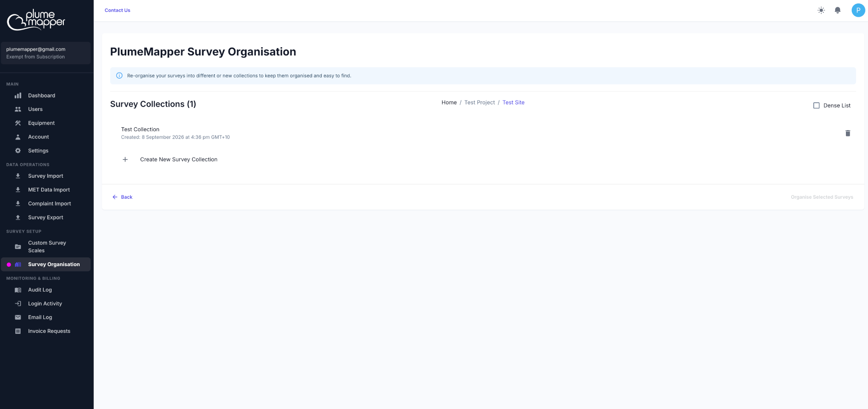Screen dimensions: 868x409
Task: Click the Contact Us link
Action: [117, 10]
